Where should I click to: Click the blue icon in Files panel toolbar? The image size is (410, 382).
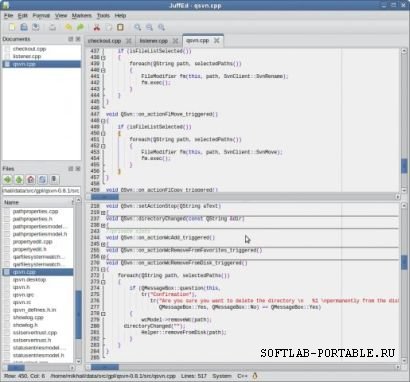(42, 180)
